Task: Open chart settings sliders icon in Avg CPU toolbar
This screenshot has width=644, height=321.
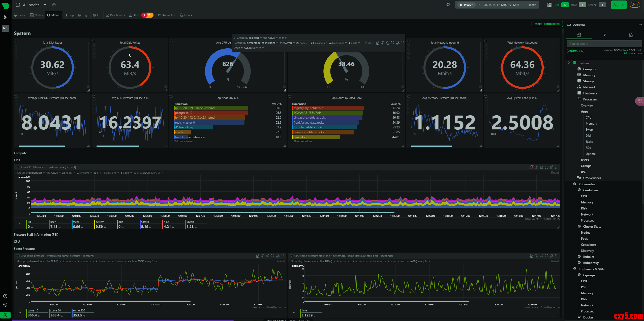Action: (x=398, y=43)
